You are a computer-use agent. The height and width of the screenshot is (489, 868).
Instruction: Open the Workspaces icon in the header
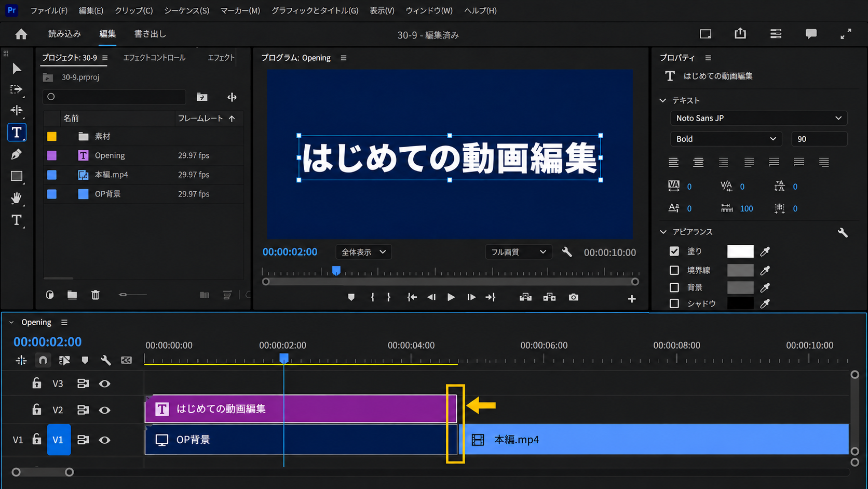776,34
